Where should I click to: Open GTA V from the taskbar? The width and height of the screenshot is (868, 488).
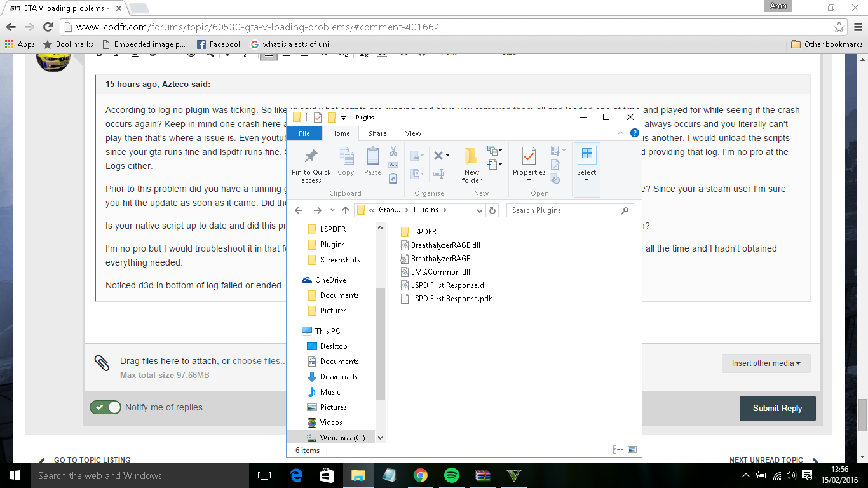[x=513, y=475]
